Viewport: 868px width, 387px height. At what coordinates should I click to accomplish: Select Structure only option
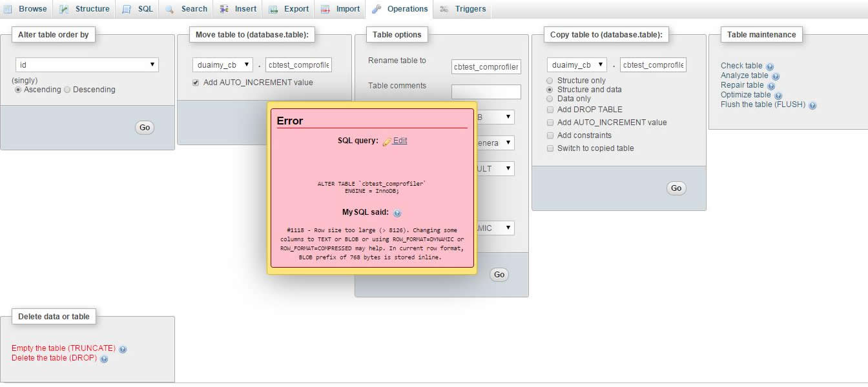coord(550,81)
